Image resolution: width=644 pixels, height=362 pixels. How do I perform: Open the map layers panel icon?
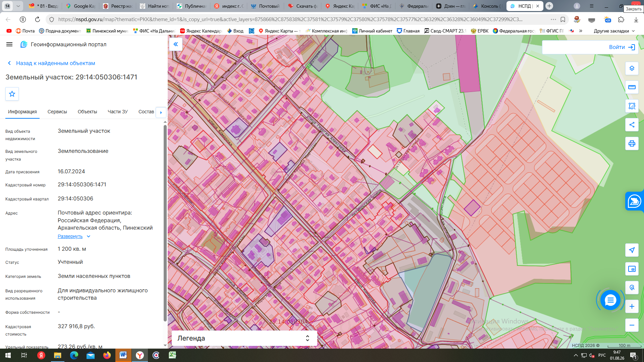tap(632, 68)
